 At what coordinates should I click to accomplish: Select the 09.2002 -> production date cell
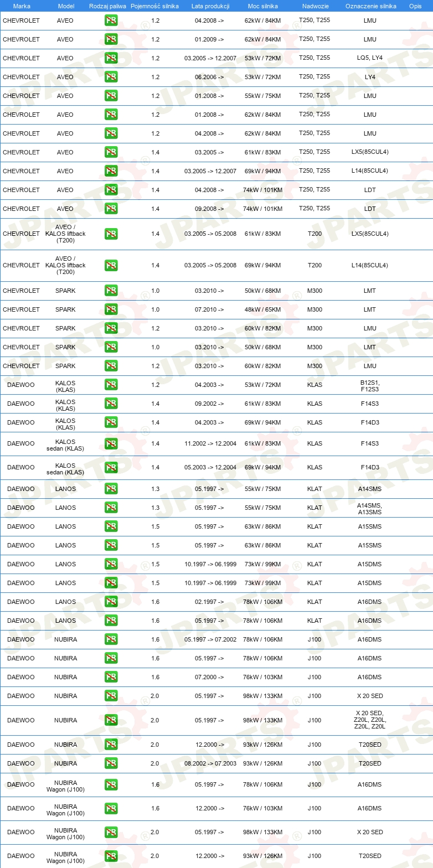(x=209, y=404)
